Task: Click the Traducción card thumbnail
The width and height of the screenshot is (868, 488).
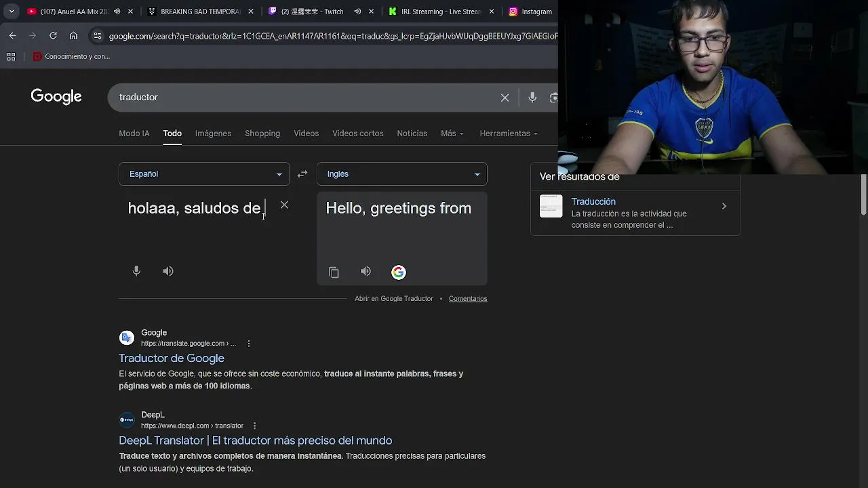Action: coord(551,206)
